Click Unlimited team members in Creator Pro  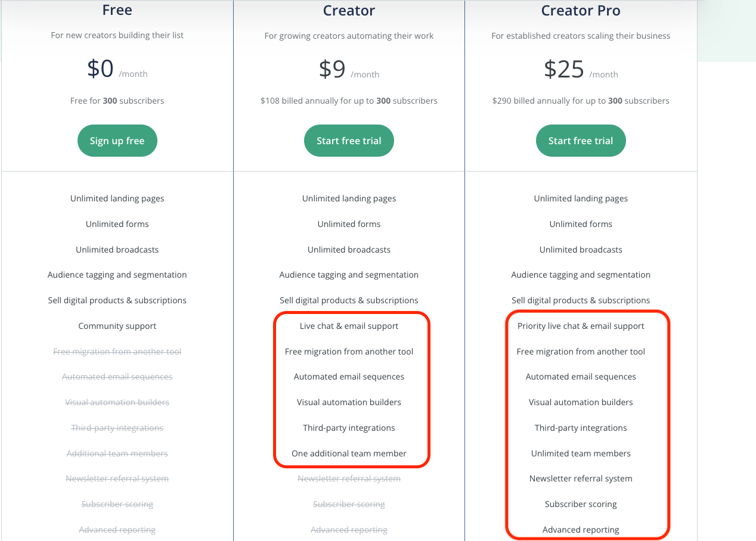(x=581, y=453)
